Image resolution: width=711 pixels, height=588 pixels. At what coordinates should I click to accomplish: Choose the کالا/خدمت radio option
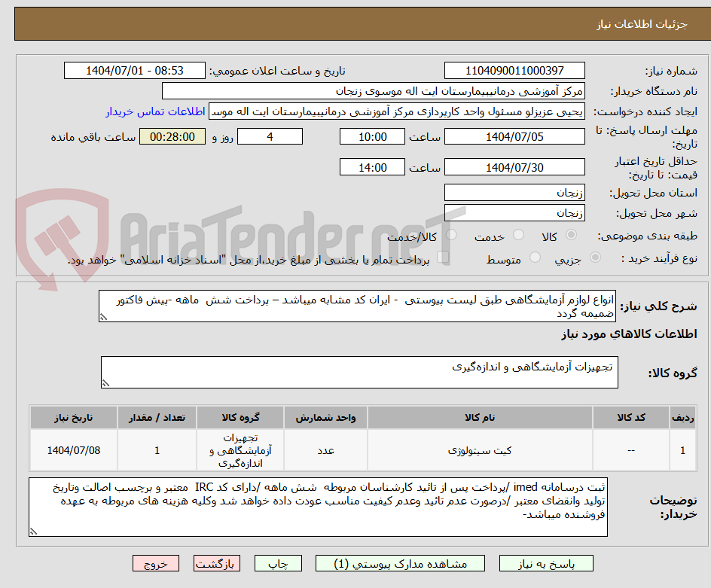(451, 234)
